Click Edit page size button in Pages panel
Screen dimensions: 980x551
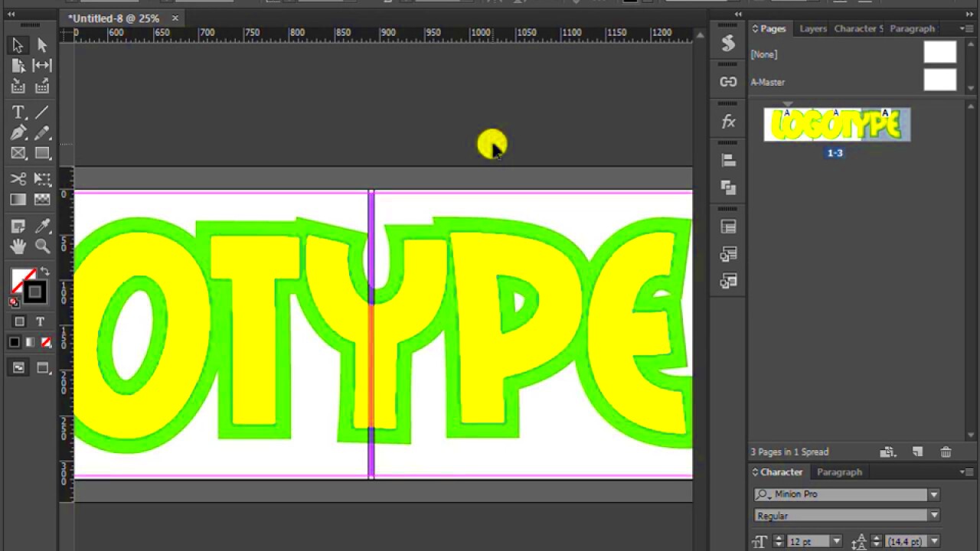click(x=887, y=452)
